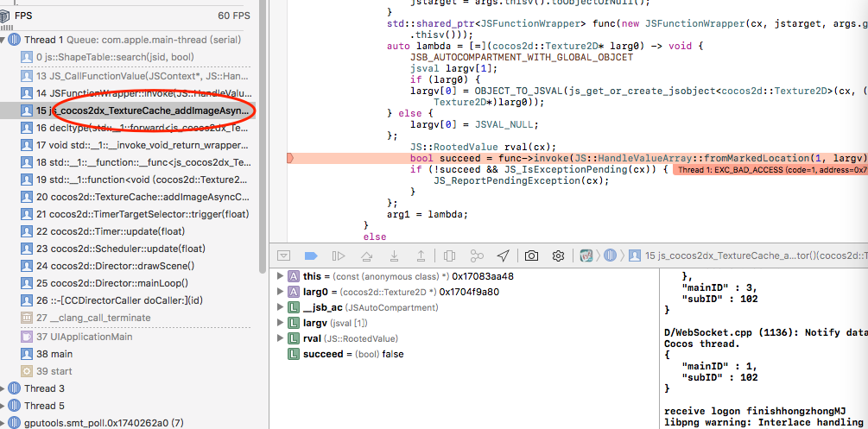This screenshot has height=429, width=868.
Task: Click the FPS gauge icon
Action: (6, 16)
